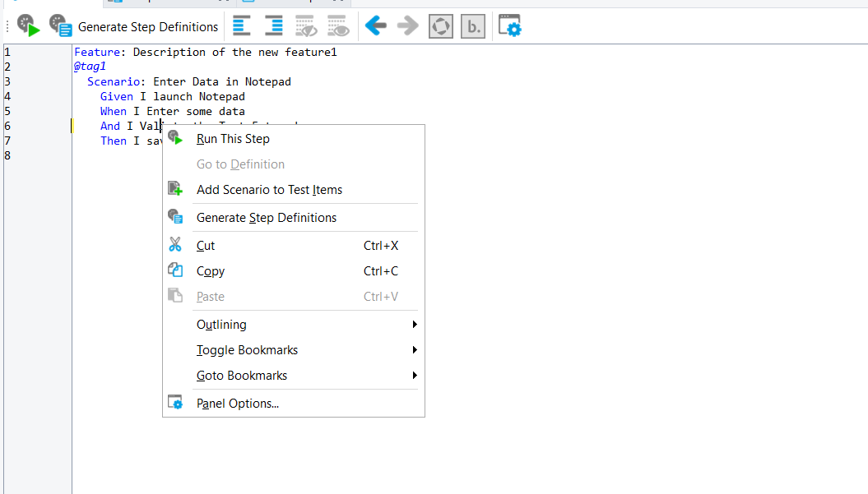Click the circular refresh toolbar icon
The image size is (868, 494).
tap(440, 25)
